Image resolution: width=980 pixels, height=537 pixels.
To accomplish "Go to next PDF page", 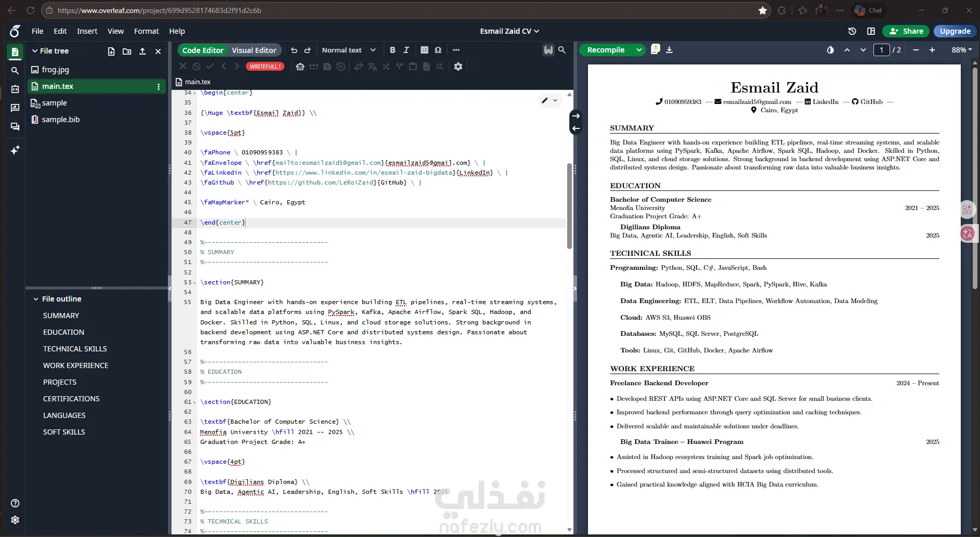I will tap(863, 50).
